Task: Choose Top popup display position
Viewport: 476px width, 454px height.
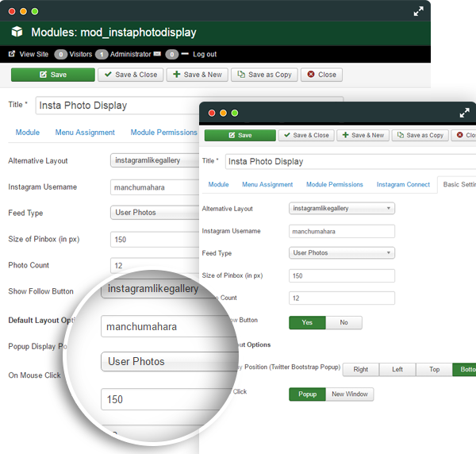Action: pos(435,370)
